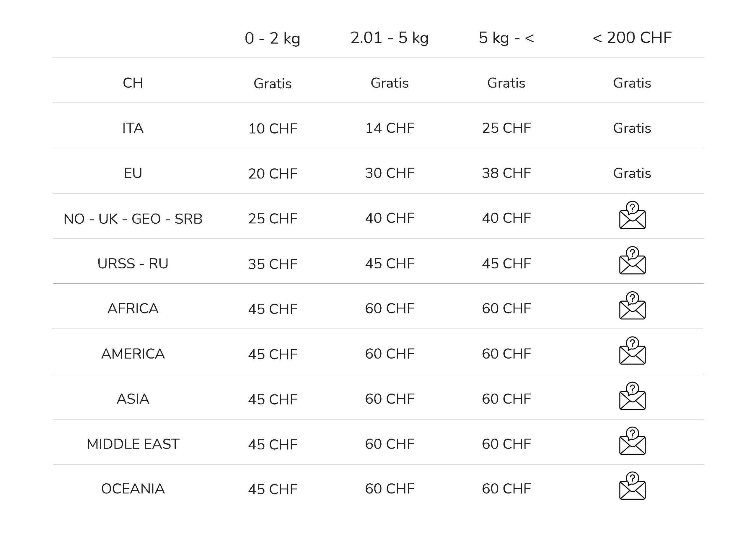The width and height of the screenshot is (756, 533).
Task: Click the 2.01 - 5 kg column header
Action: tap(390, 38)
